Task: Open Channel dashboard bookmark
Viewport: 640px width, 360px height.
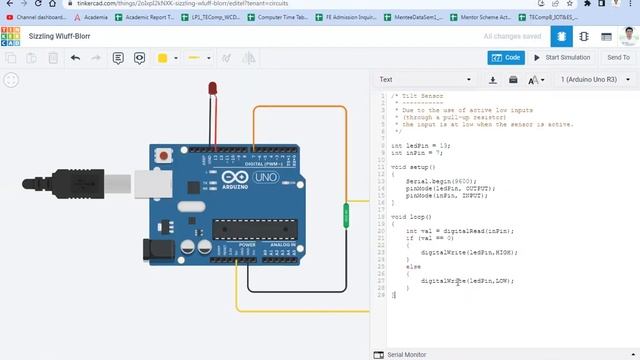Action: point(36,17)
